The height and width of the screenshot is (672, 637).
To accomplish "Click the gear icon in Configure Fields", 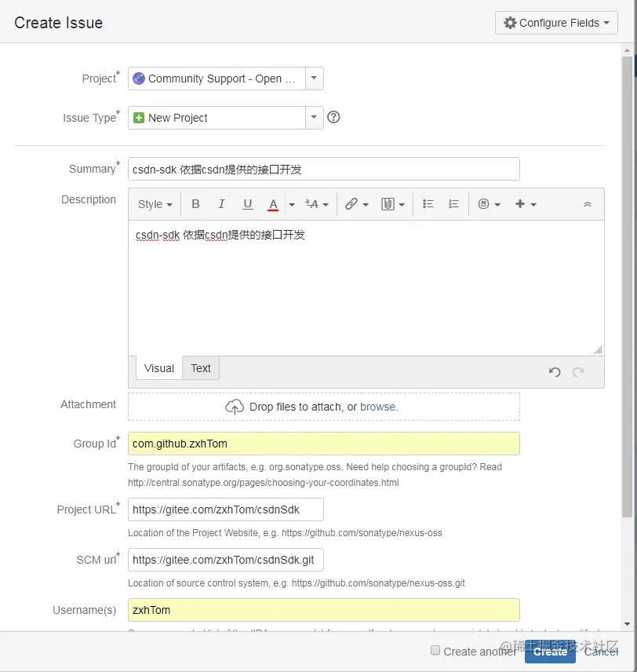I will [510, 23].
